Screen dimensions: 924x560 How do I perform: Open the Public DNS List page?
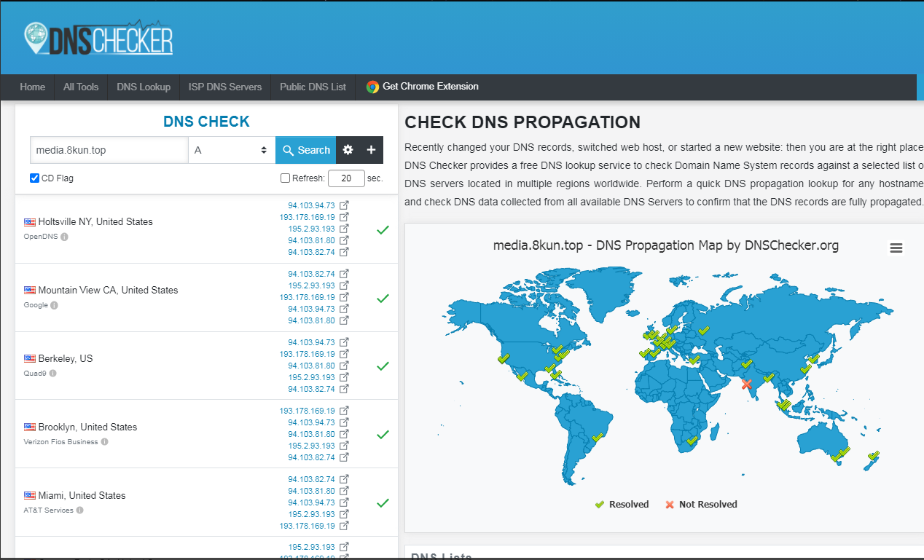pyautogui.click(x=313, y=87)
